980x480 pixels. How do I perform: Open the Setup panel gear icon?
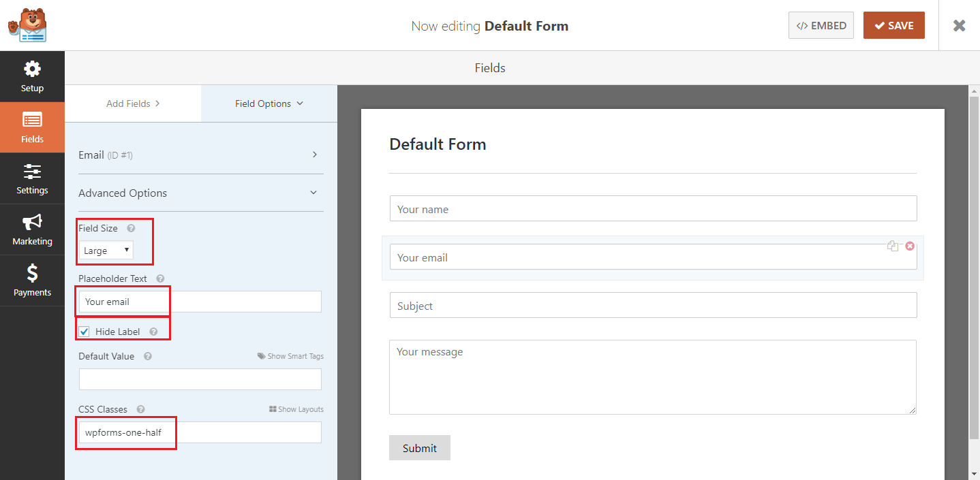pos(32,69)
